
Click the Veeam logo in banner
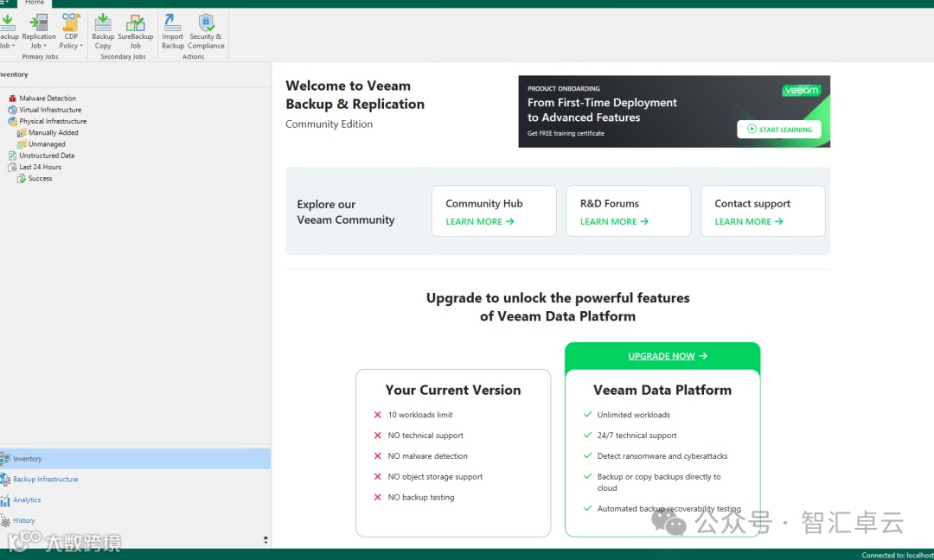[x=801, y=91]
